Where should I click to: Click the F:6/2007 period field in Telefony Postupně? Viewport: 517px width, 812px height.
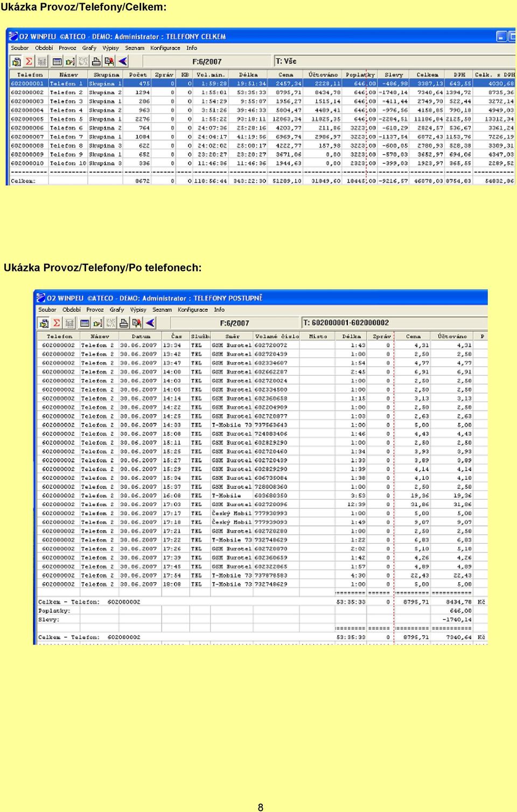[234, 323]
